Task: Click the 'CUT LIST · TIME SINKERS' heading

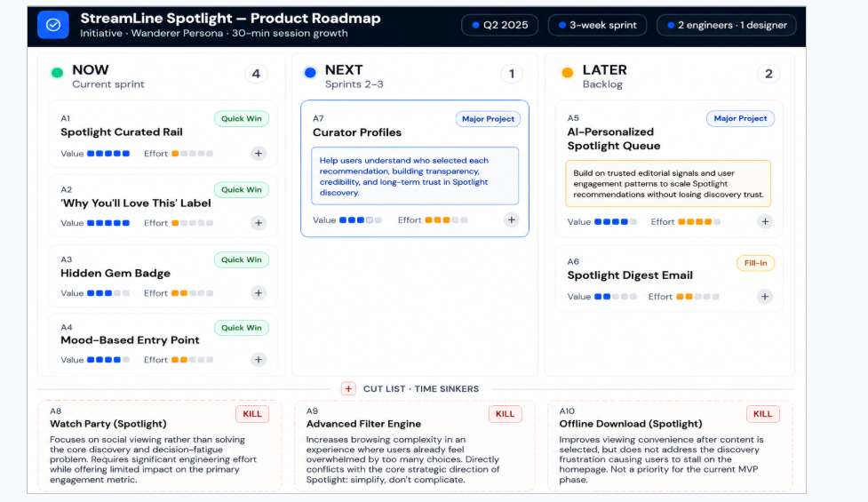Action: (421, 388)
